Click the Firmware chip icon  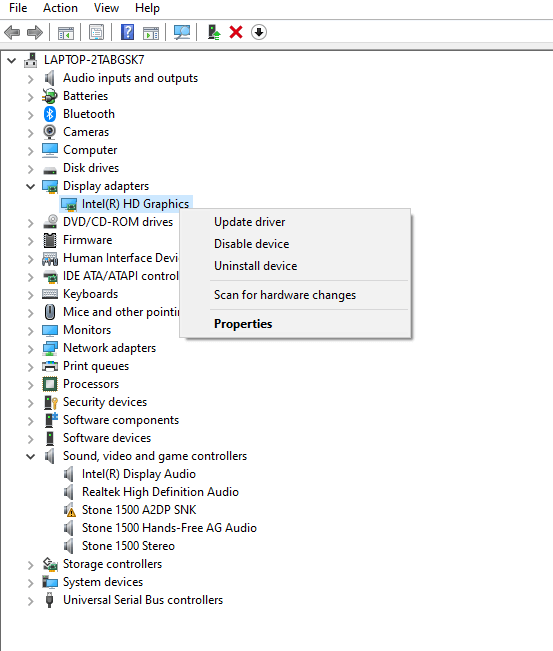coord(50,240)
